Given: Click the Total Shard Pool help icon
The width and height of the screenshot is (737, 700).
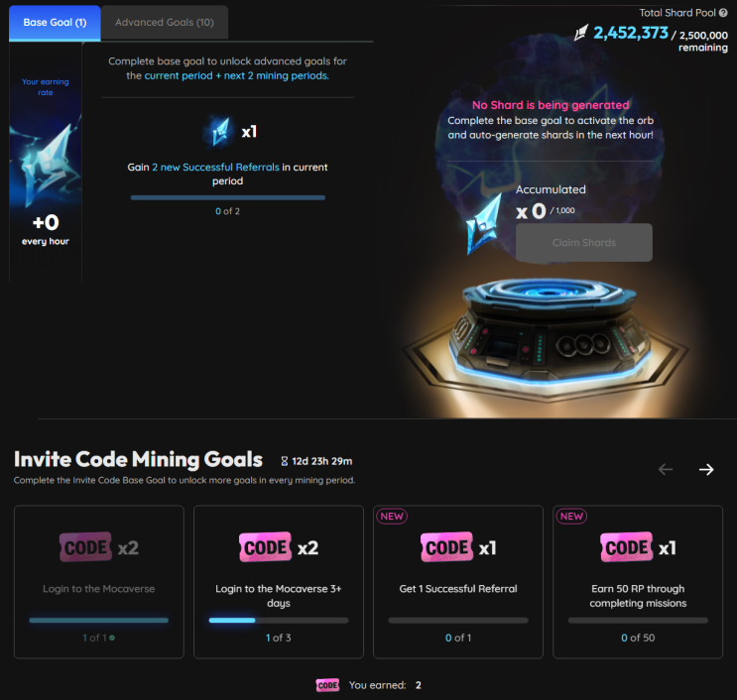Looking at the screenshot, I should (x=723, y=13).
